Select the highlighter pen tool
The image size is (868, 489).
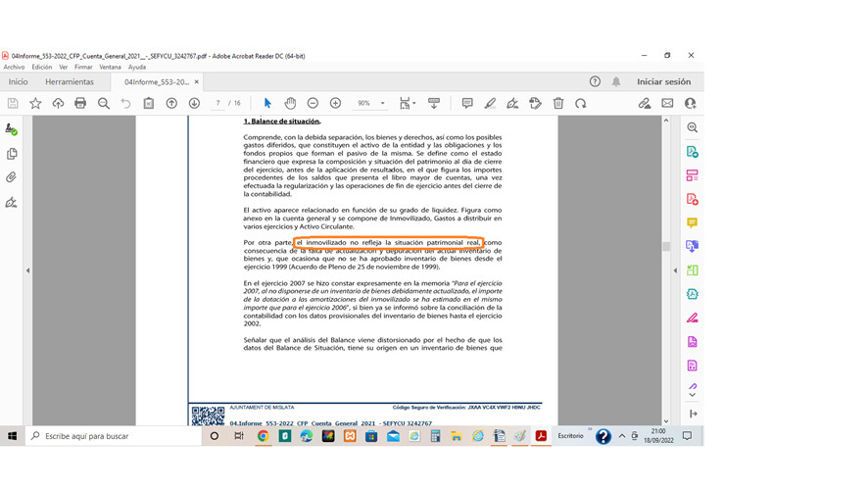click(490, 103)
